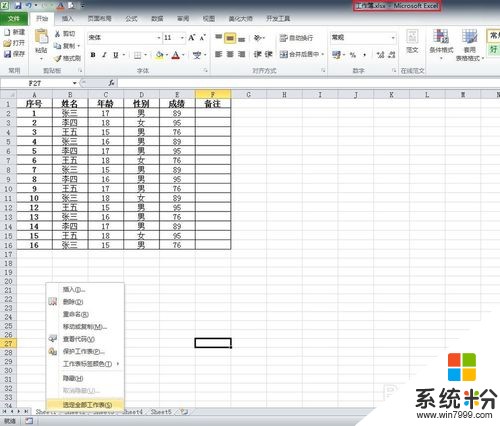Click the Good (好) green cell style
Viewport: 500px width, 426px height.
click(x=493, y=50)
